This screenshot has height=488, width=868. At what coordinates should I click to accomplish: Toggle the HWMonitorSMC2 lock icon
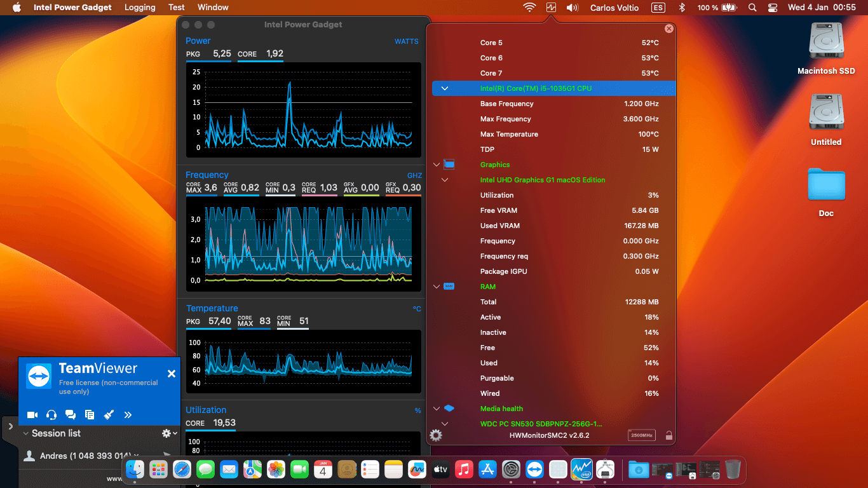point(668,436)
